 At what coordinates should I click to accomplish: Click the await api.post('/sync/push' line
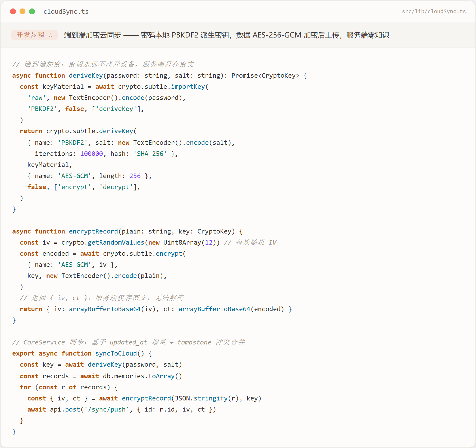pyautogui.click(x=122, y=409)
